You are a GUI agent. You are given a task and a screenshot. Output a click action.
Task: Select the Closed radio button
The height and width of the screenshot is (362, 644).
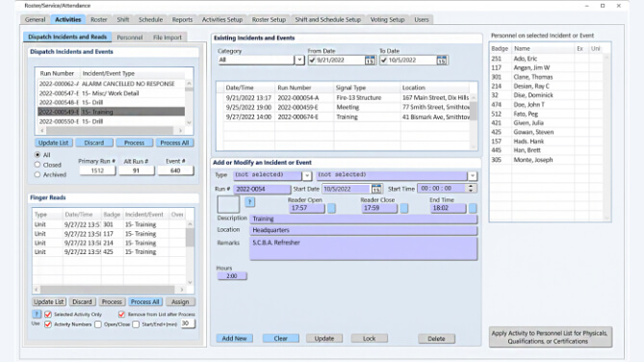(38, 165)
